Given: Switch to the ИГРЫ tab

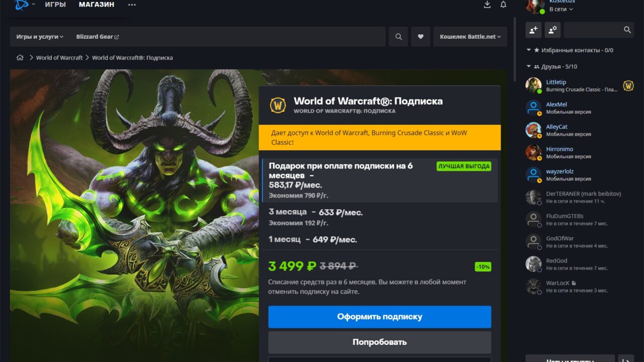Looking at the screenshot, I should coord(55,5).
